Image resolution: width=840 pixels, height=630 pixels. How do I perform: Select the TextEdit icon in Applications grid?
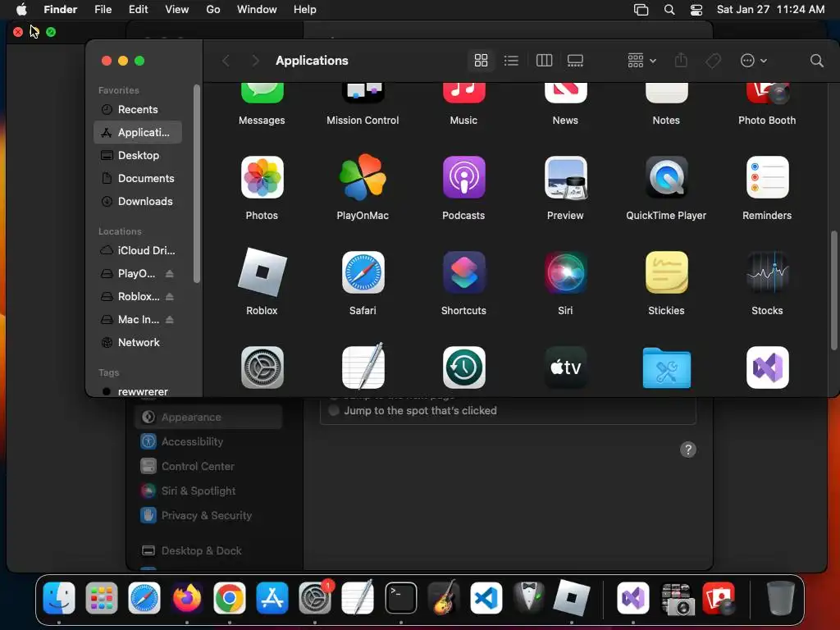(363, 367)
